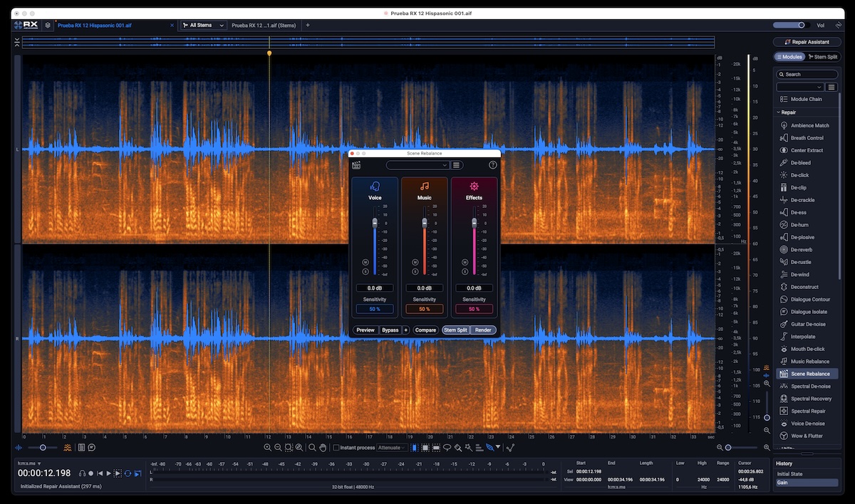The image size is (855, 504).
Task: Click the zoom in magnifier icon
Action: (x=267, y=448)
